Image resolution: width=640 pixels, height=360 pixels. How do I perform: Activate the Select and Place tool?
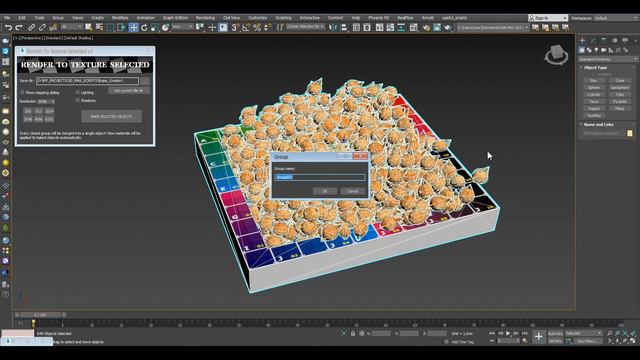click(165, 27)
